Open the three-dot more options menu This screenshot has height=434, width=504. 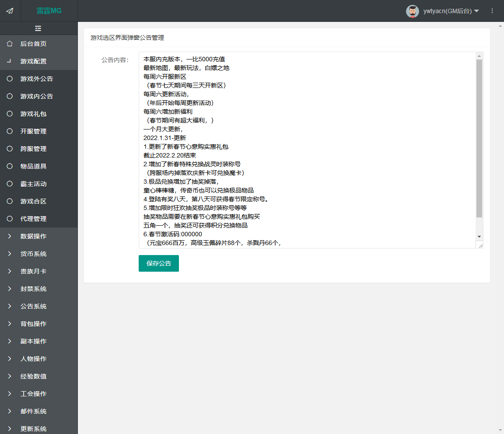coord(492,11)
